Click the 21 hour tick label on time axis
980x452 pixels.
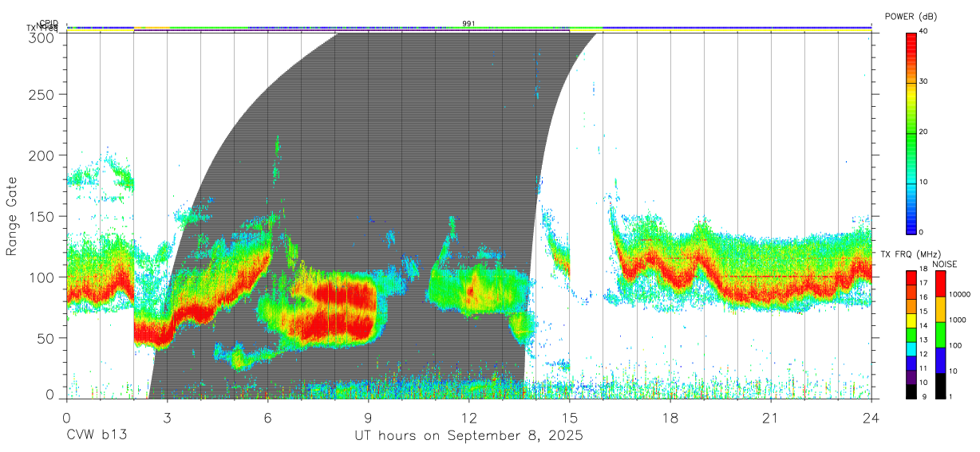tap(770, 418)
